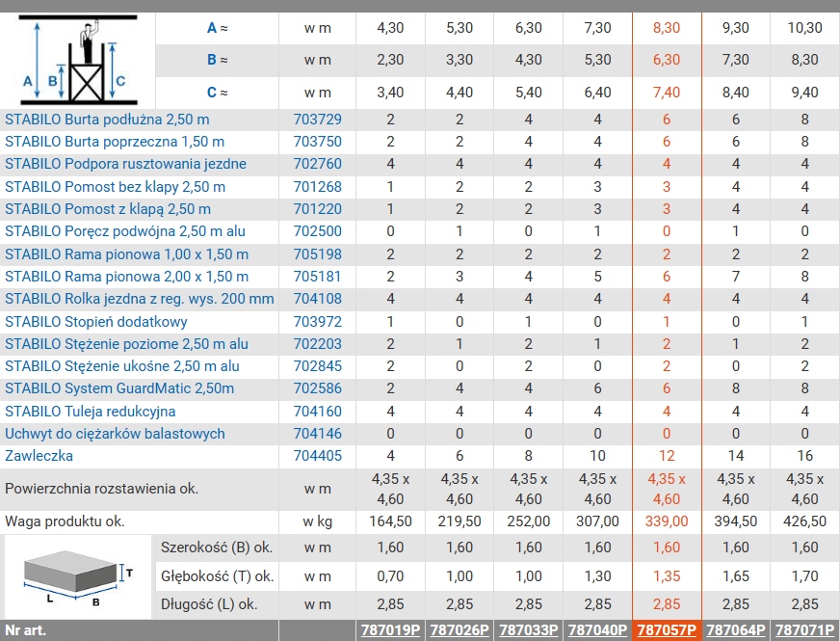Click article number 701220
The height and width of the screenshot is (641, 840).
(317, 208)
